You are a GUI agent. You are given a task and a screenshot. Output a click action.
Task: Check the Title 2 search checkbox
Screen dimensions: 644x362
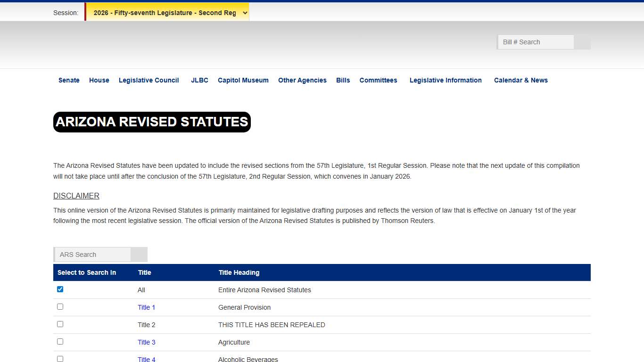60,324
